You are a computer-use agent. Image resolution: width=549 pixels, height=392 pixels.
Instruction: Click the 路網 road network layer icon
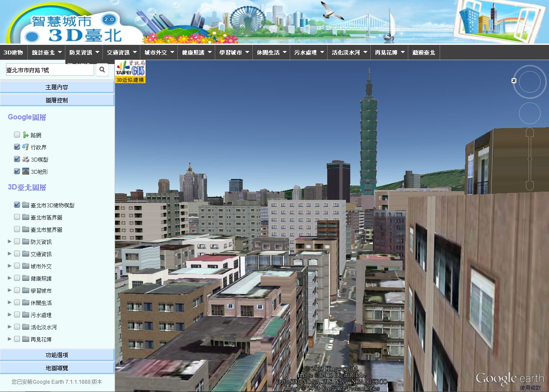point(26,135)
